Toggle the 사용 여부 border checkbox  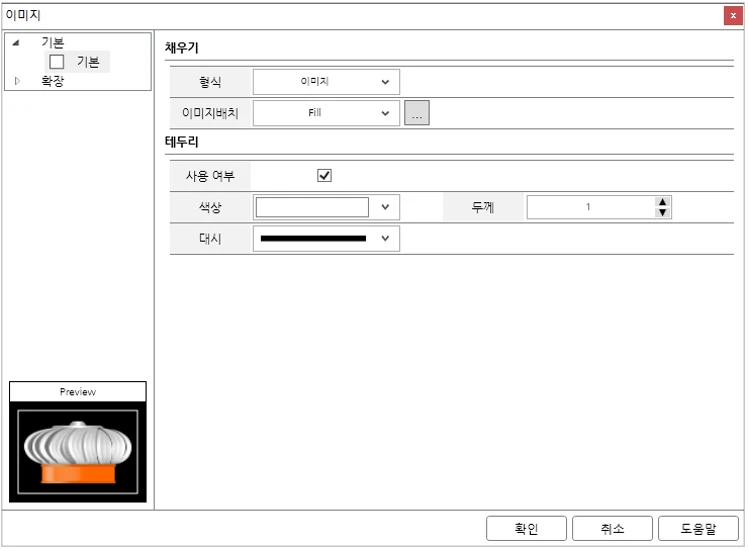324,176
